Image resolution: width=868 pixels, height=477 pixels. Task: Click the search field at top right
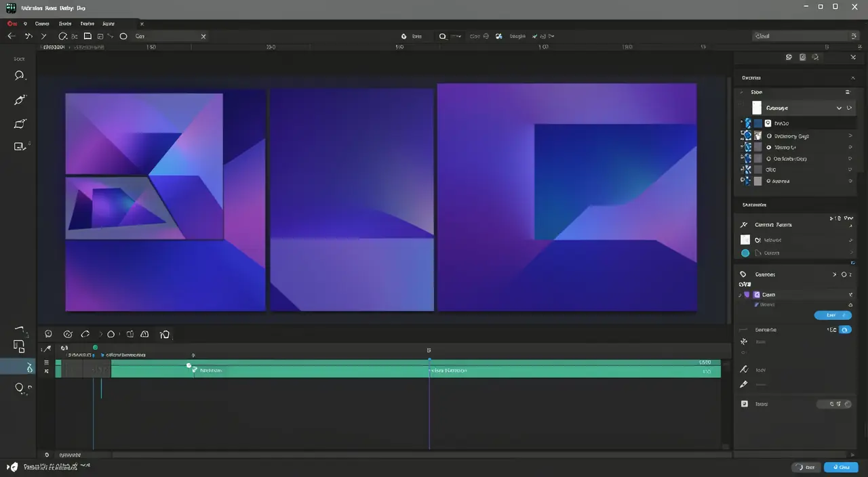[x=806, y=36]
